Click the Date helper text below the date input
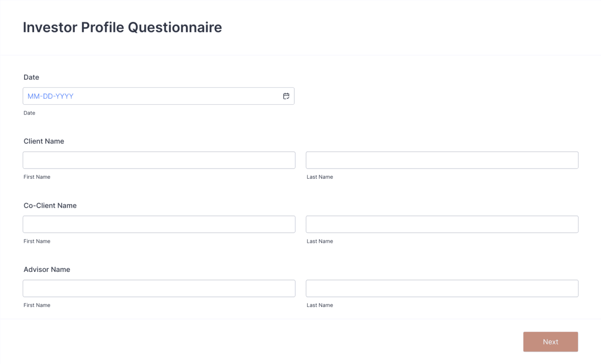This screenshot has width=601, height=364. coord(29,113)
